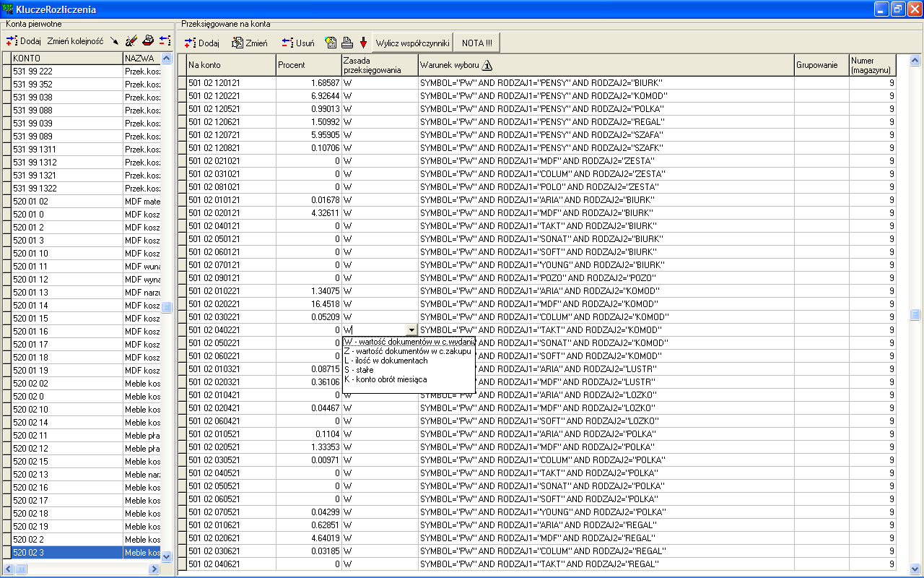The width and height of the screenshot is (924, 578).
Task: Click Dodaj in the Konta pierwotne toolbar
Action: (23, 41)
